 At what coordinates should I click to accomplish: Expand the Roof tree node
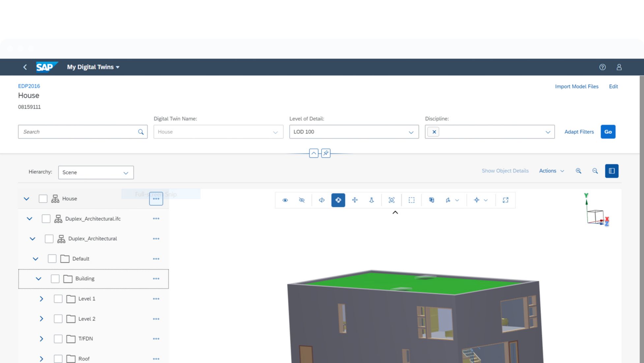[42, 359]
